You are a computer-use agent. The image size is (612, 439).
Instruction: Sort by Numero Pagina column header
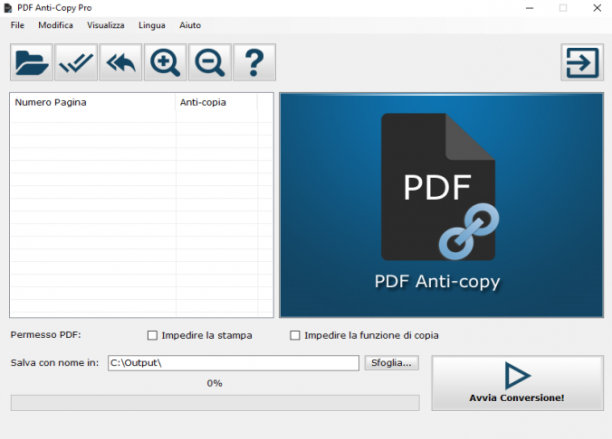pos(93,102)
